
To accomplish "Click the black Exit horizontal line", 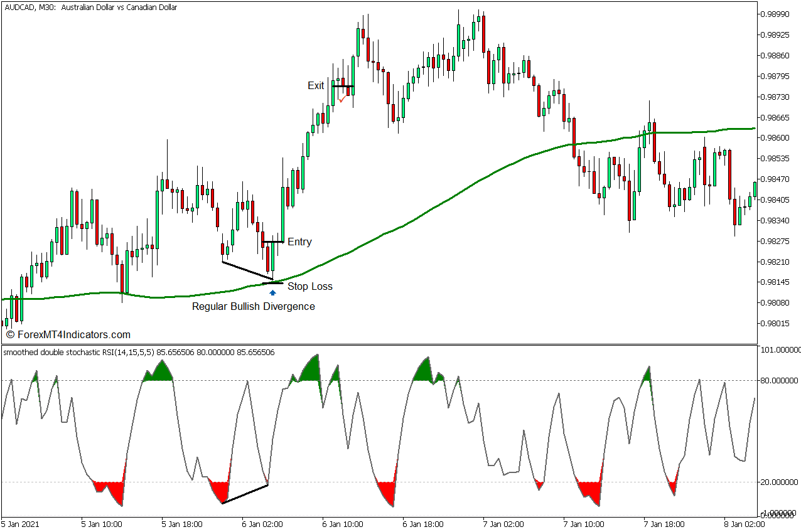I will [341, 85].
